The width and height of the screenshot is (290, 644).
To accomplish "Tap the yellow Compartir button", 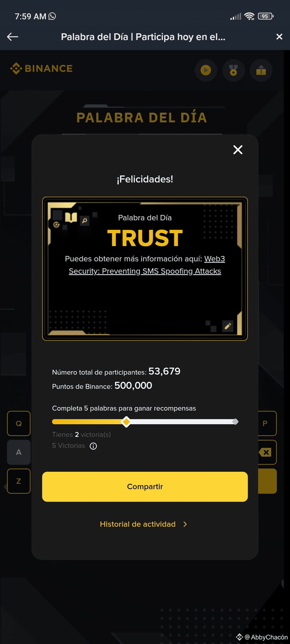I will [x=145, y=487].
